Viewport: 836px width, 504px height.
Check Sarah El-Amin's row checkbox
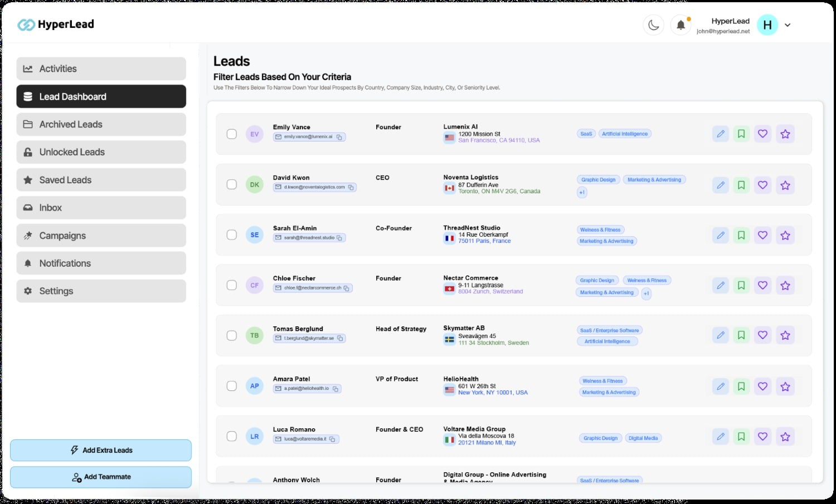pyautogui.click(x=232, y=235)
